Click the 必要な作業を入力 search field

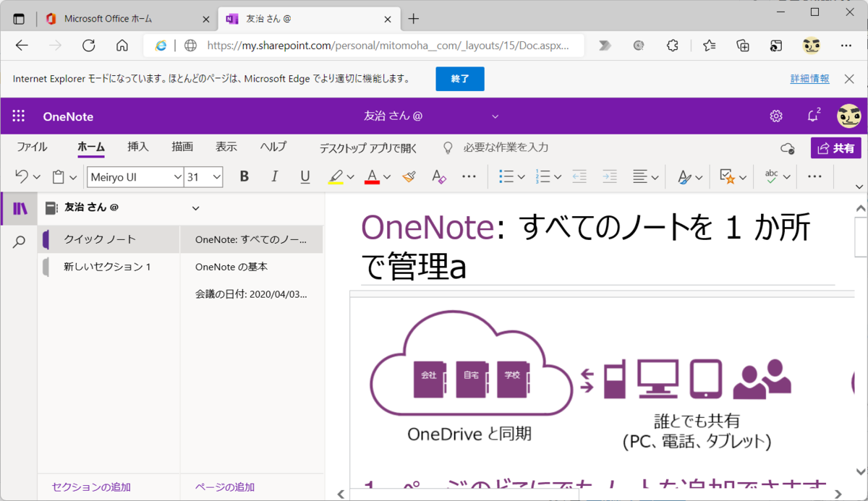(506, 147)
